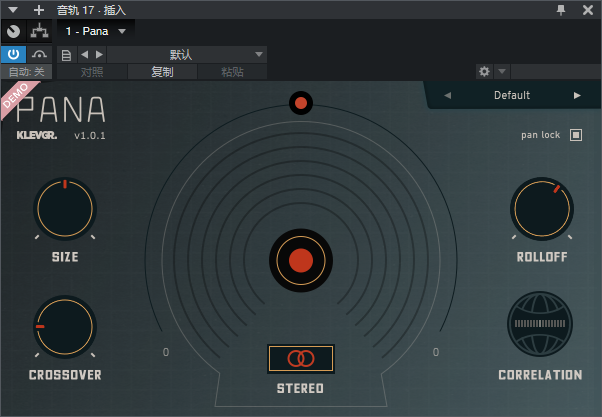Select next Pana preset right arrow
Viewport: 602px width, 417px height.
(x=577, y=95)
